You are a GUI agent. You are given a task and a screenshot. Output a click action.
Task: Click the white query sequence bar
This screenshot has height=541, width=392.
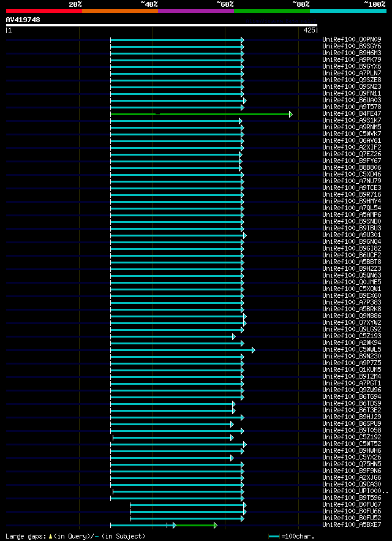[x=162, y=25]
